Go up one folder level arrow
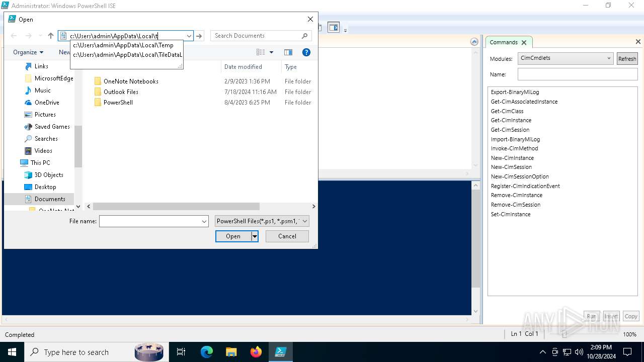Viewport: 644px width, 362px height. tap(50, 36)
